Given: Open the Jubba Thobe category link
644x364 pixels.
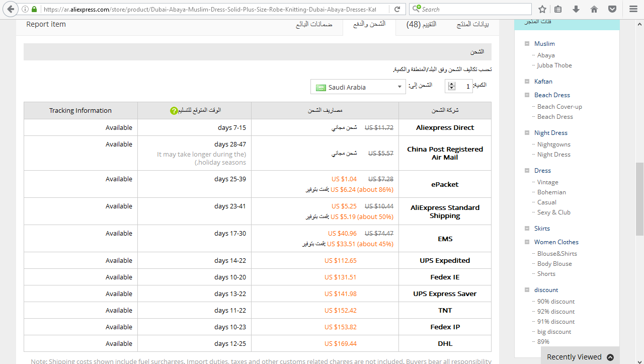Looking at the screenshot, I should pos(554,65).
